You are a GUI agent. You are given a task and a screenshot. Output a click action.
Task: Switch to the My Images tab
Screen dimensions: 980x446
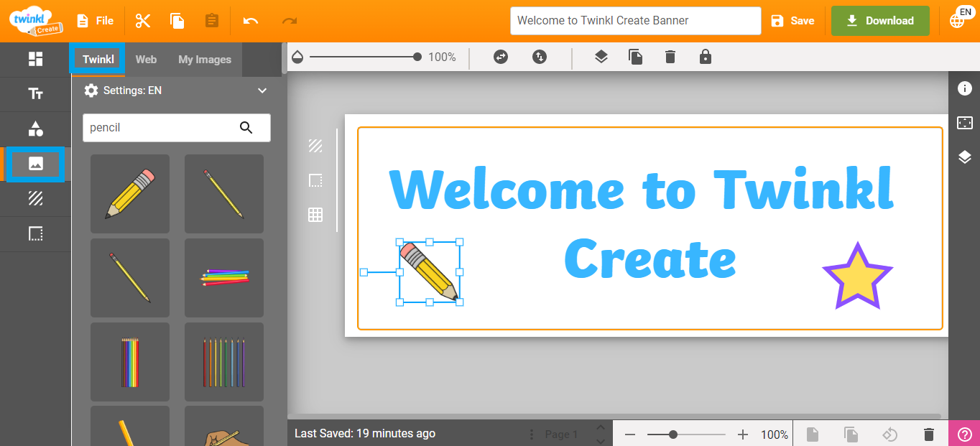(204, 59)
